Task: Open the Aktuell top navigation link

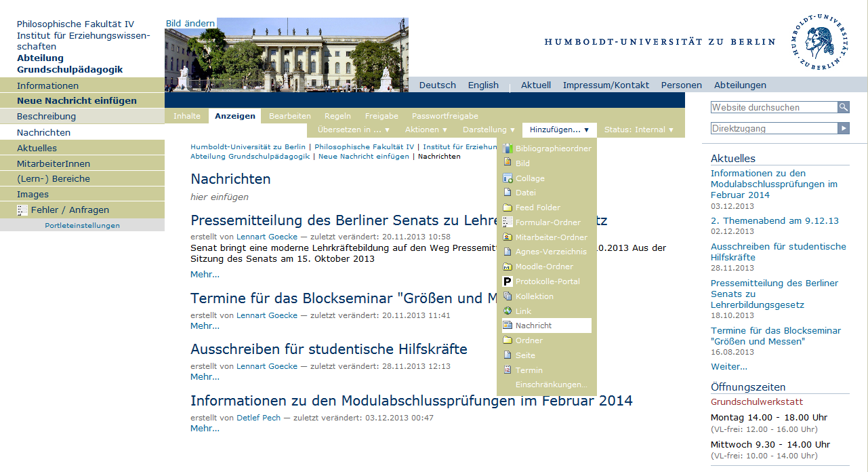Action: 536,85
